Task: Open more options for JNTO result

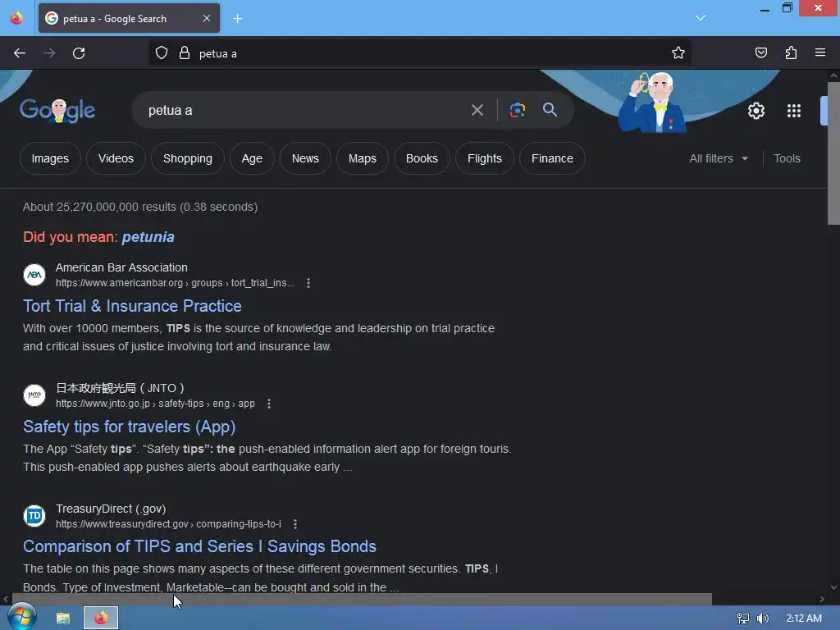Action: (x=269, y=404)
